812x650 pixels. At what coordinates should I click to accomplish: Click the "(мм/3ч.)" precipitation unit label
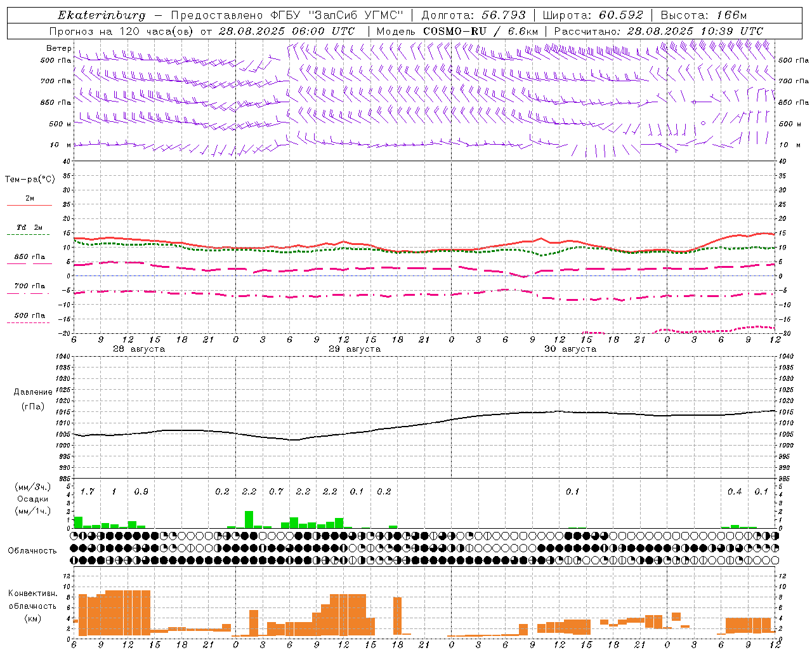pos(33,487)
